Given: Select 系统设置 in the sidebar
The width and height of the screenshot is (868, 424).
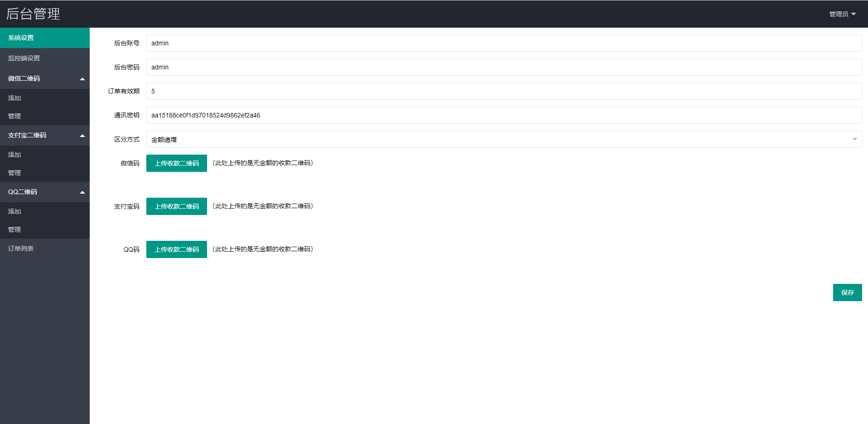Looking at the screenshot, I should 44,38.
